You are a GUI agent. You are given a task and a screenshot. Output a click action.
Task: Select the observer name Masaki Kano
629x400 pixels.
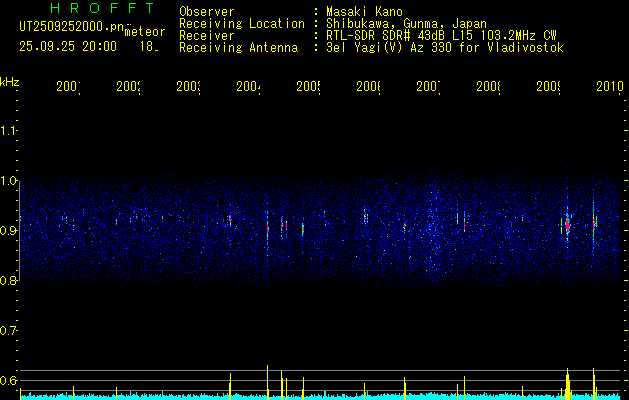(364, 12)
